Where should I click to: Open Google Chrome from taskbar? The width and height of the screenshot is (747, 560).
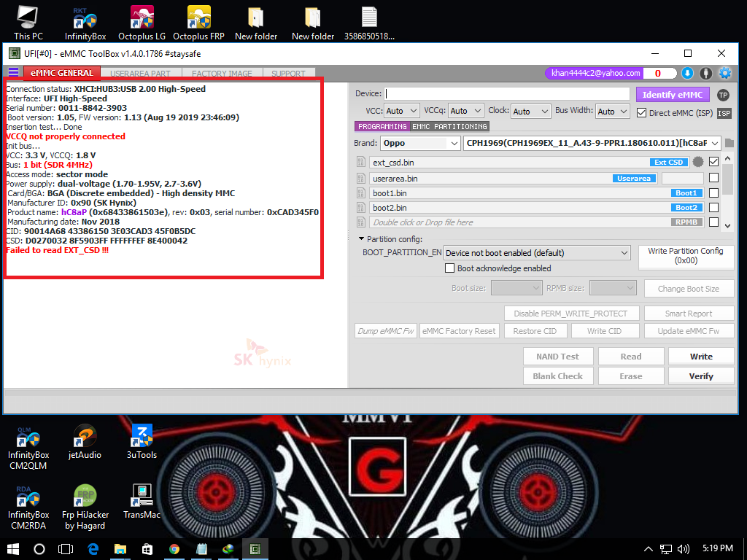click(x=174, y=549)
